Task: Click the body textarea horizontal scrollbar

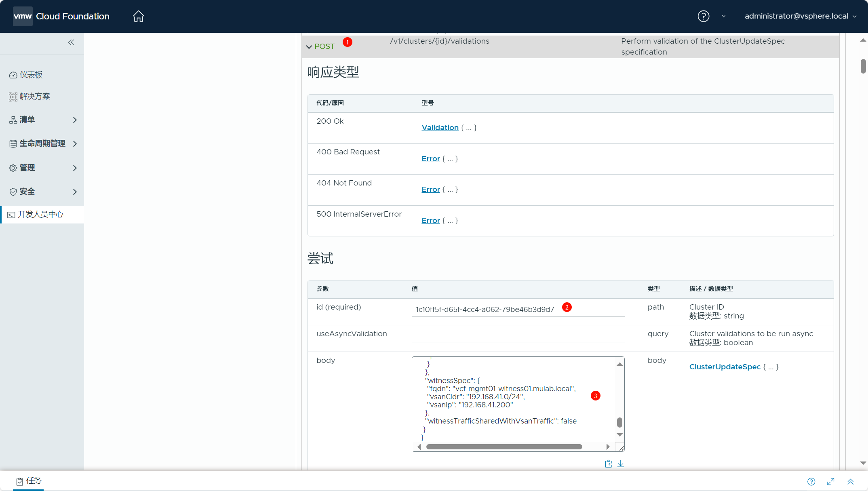Action: [x=504, y=447]
